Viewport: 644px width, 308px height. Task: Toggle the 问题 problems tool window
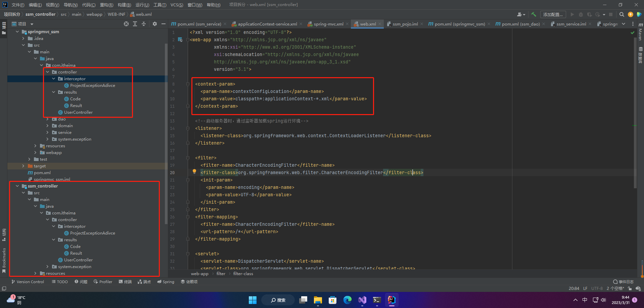point(81,282)
